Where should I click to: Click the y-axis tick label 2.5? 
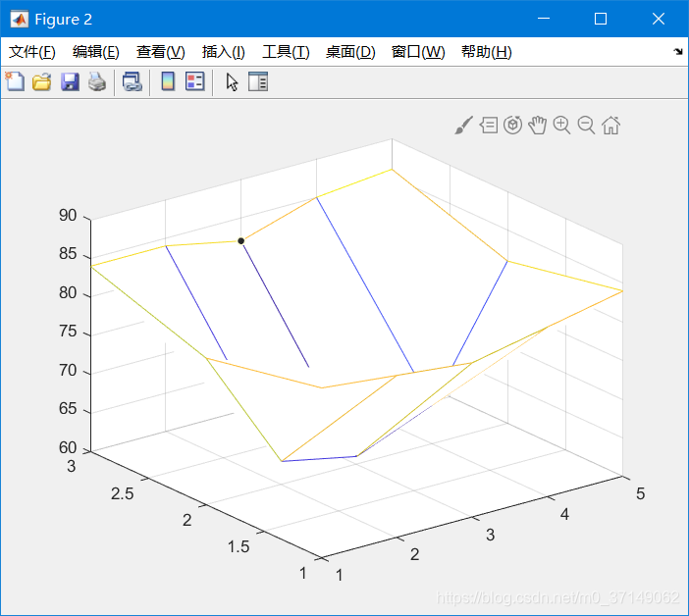pyautogui.click(x=122, y=493)
